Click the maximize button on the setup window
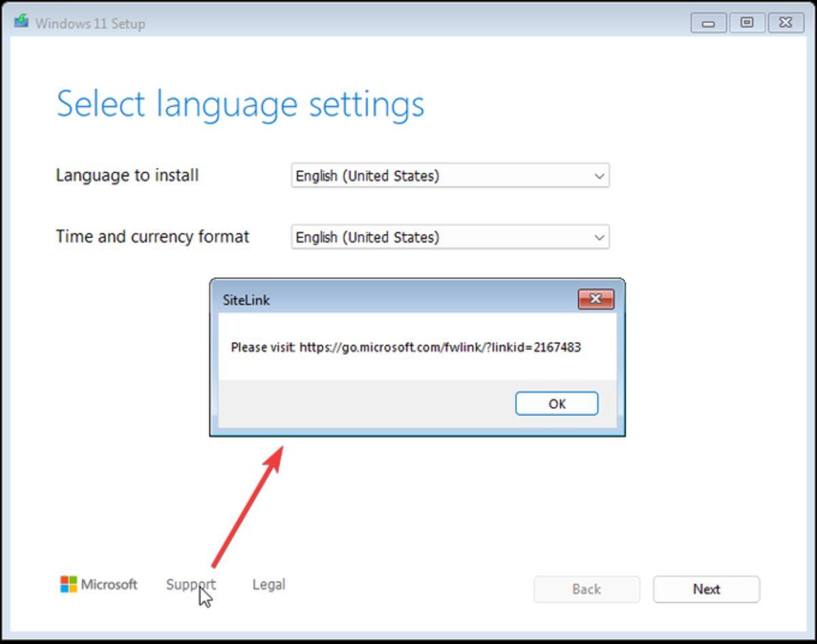This screenshot has height=644, width=817. (746, 22)
